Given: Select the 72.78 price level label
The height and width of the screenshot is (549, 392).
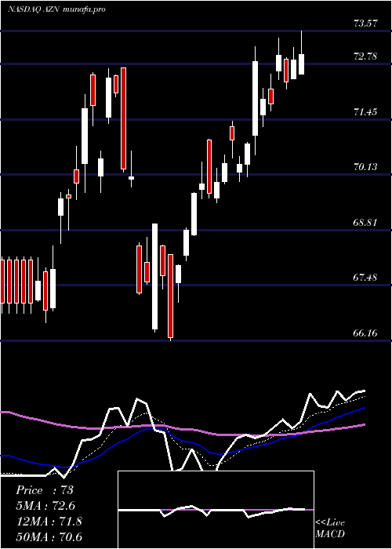Looking at the screenshot, I should 365,56.
